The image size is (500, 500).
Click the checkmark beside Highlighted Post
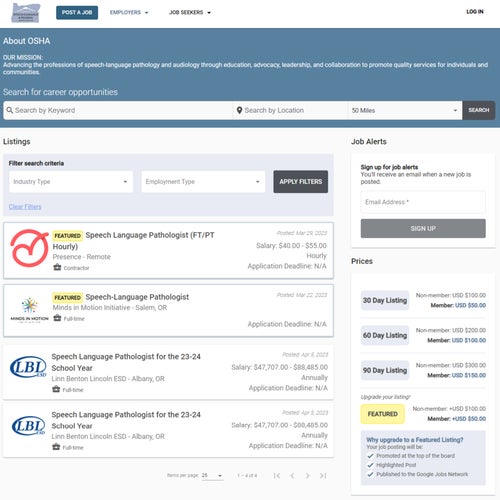[x=370, y=465]
